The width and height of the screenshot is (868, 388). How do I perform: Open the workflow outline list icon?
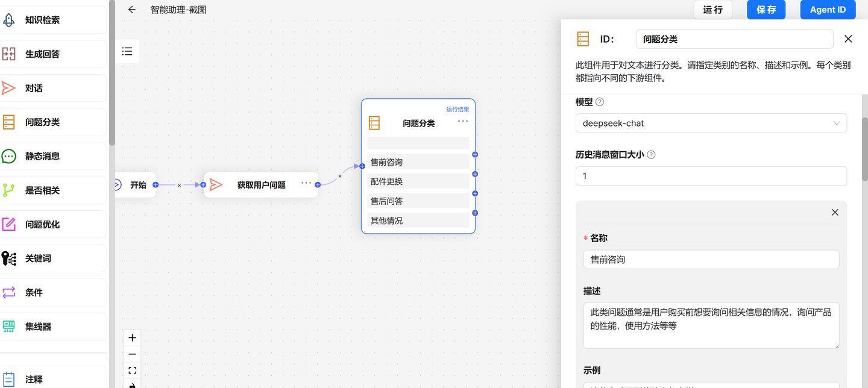coord(127,51)
